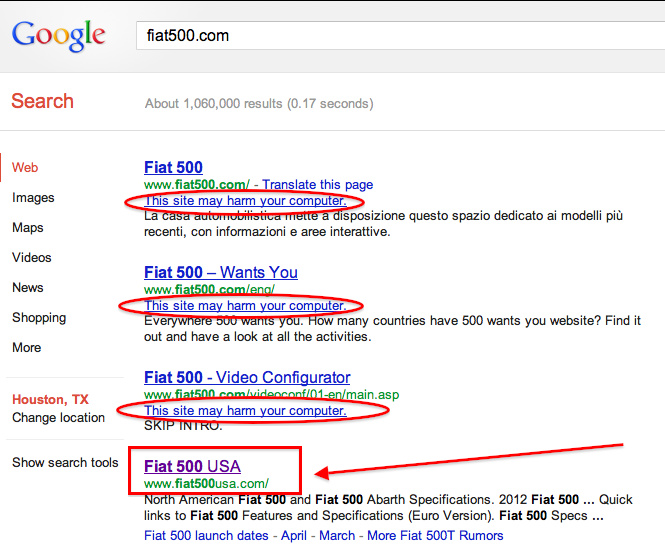Click More Fiat 500T Rumors sitelink

(x=435, y=536)
